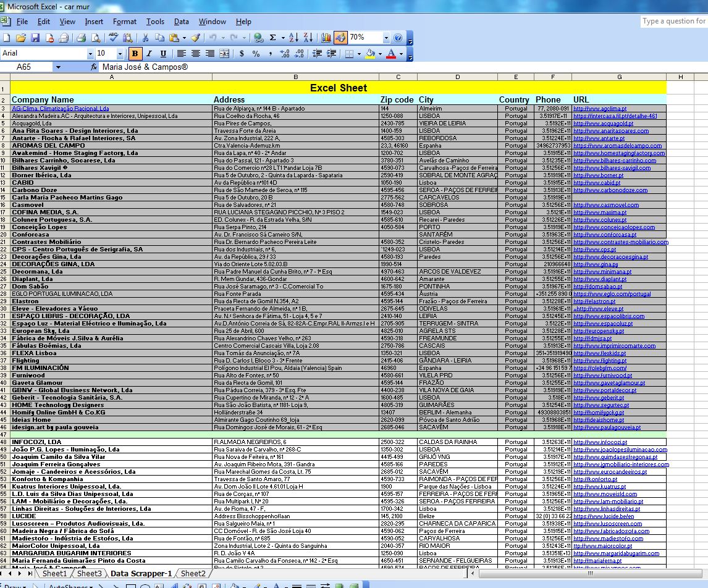The image size is (708, 588).
Task: Click the www.cabid.pt URL link
Action: coord(597,183)
